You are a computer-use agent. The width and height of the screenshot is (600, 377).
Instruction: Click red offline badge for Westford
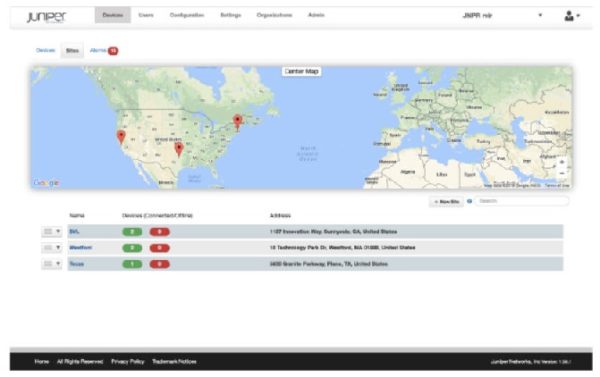coord(160,248)
